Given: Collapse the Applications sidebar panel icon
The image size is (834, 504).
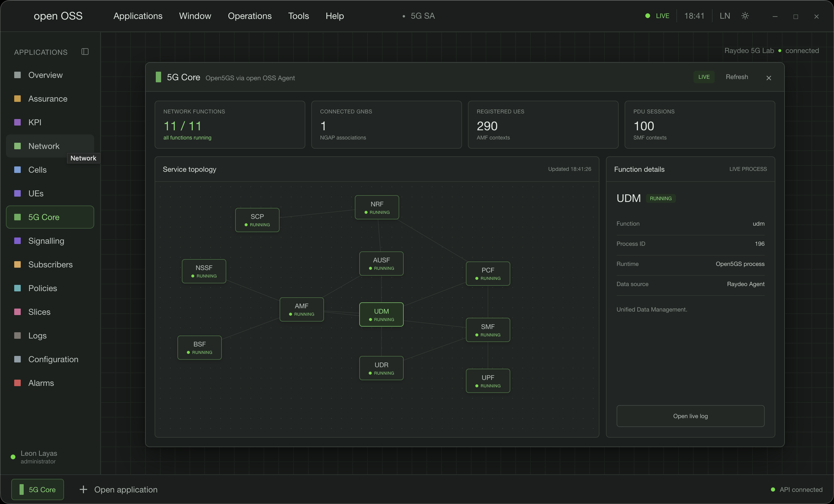Looking at the screenshot, I should 85,52.
